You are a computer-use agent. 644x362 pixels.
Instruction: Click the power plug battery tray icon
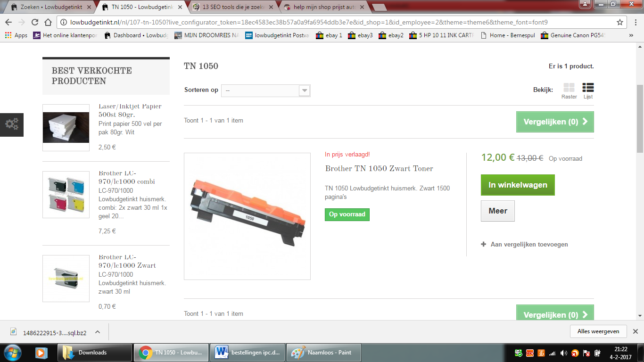598,353
